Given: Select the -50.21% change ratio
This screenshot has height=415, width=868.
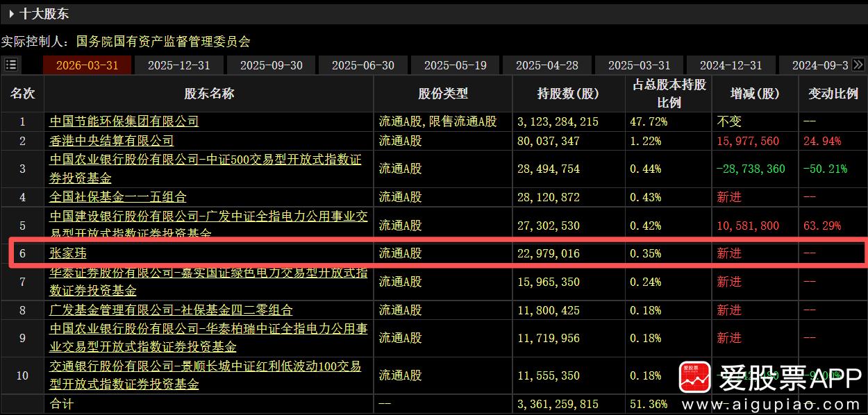Looking at the screenshot, I should tap(826, 169).
